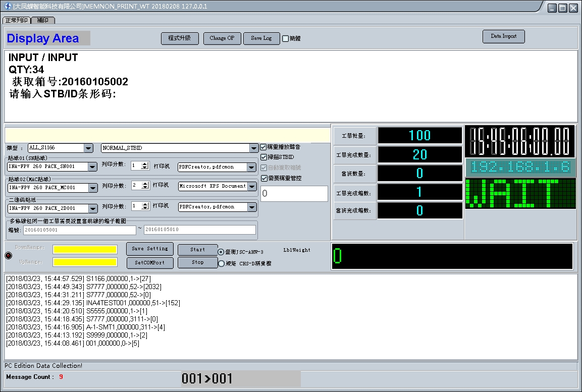Image resolution: width=582 pixels, height=392 pixels.
Task: Click the QTY:34 text
Action: [x=26, y=69]
